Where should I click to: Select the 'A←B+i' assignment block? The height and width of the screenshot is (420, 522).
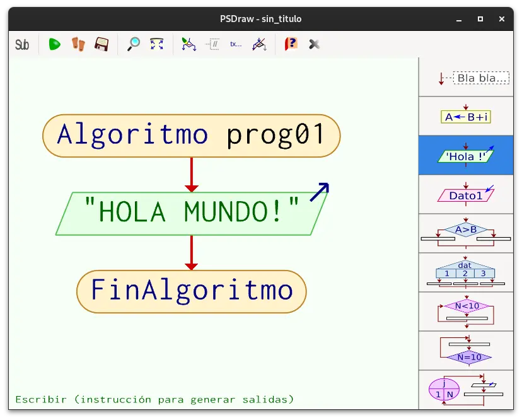(x=466, y=116)
